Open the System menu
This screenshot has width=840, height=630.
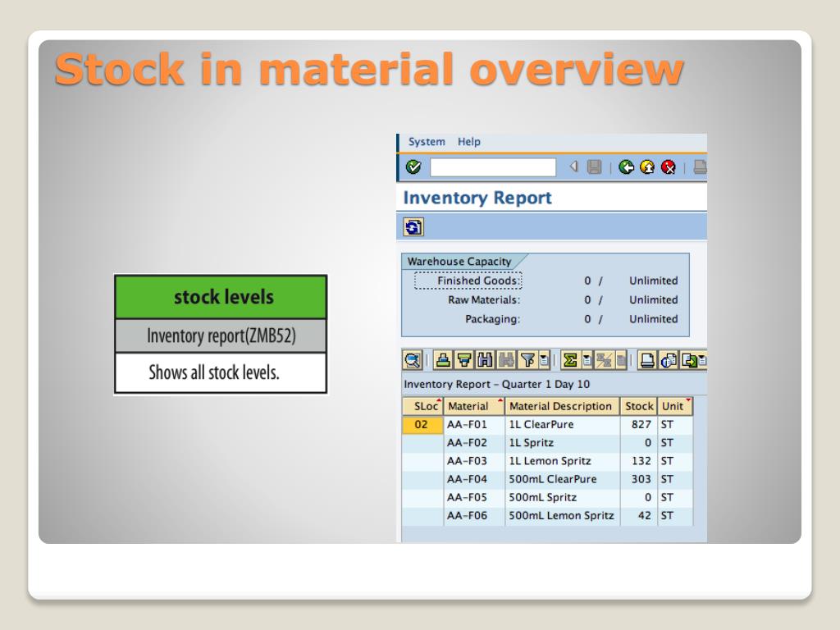(x=427, y=142)
